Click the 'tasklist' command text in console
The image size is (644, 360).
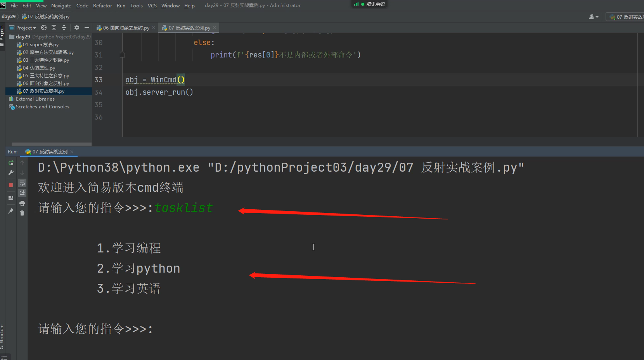184,208
